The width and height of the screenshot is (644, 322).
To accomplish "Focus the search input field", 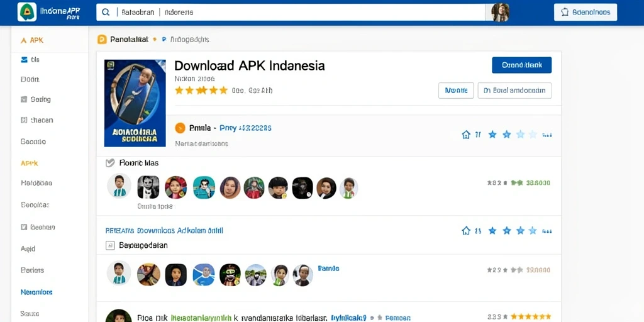I will click(291, 13).
